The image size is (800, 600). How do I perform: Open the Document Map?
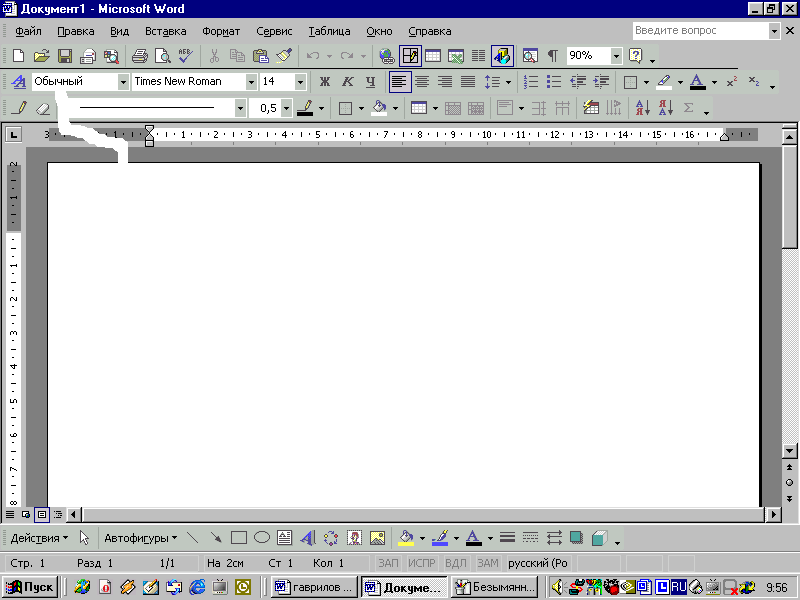pyautogui.click(x=530, y=55)
